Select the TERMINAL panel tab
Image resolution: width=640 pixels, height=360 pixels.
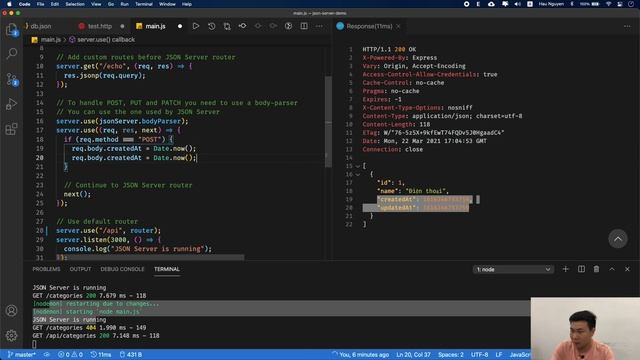167,269
